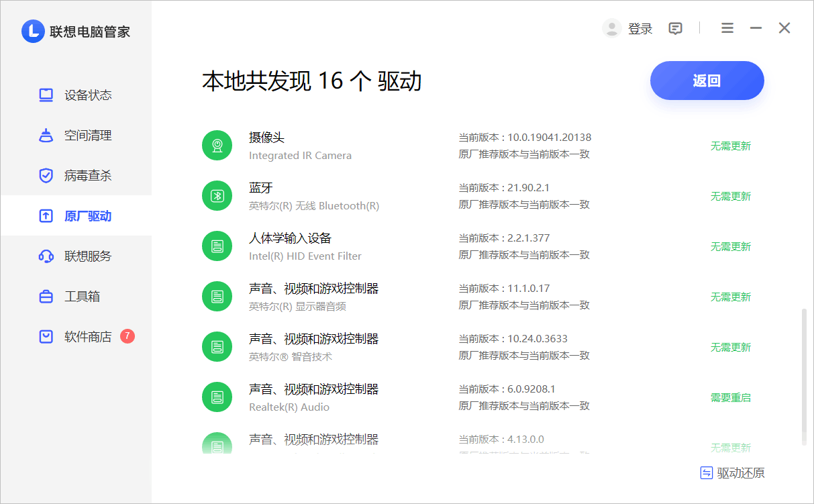Click 无需更新 status for 摄像头
The width and height of the screenshot is (814, 504).
coord(731,146)
